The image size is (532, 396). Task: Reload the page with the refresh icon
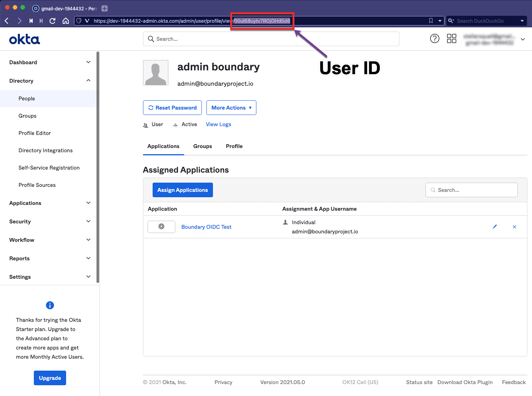pyautogui.click(x=53, y=21)
